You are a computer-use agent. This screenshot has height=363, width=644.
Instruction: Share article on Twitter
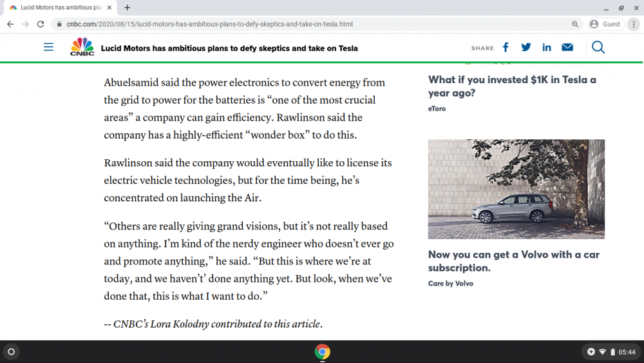click(526, 47)
